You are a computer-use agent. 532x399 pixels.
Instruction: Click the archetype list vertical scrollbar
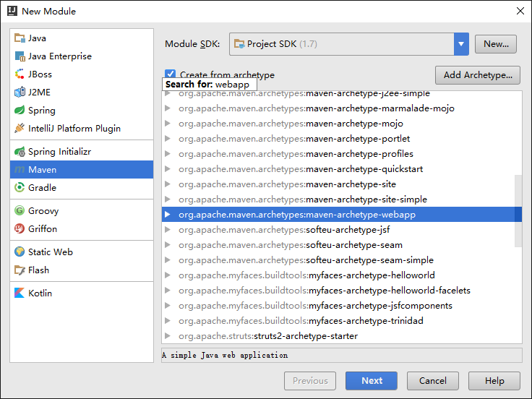[518, 210]
